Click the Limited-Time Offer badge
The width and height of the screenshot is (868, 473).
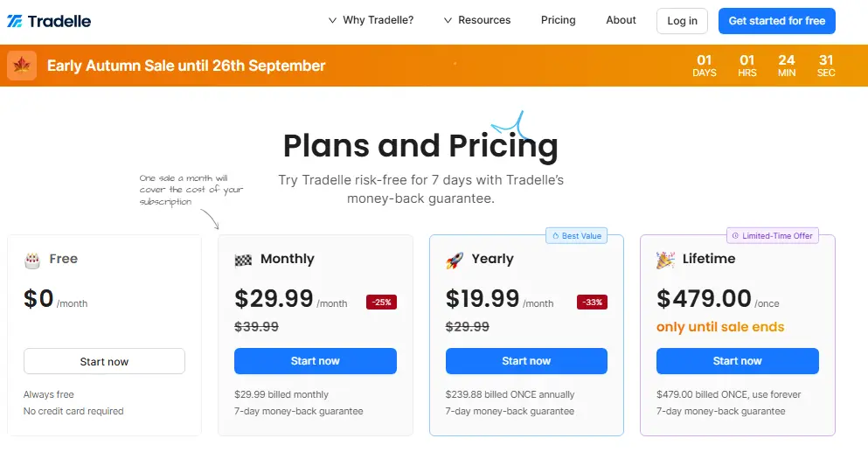pyautogui.click(x=773, y=236)
